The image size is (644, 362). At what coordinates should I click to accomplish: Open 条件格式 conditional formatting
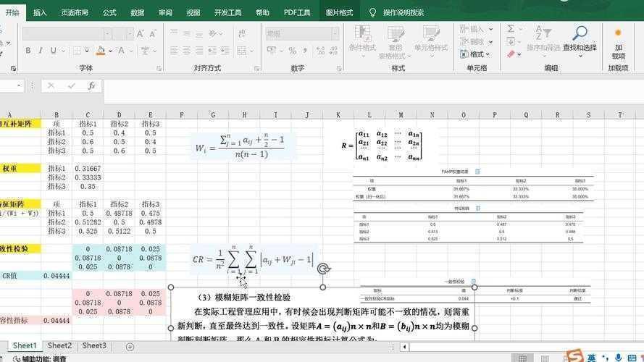(x=362, y=41)
